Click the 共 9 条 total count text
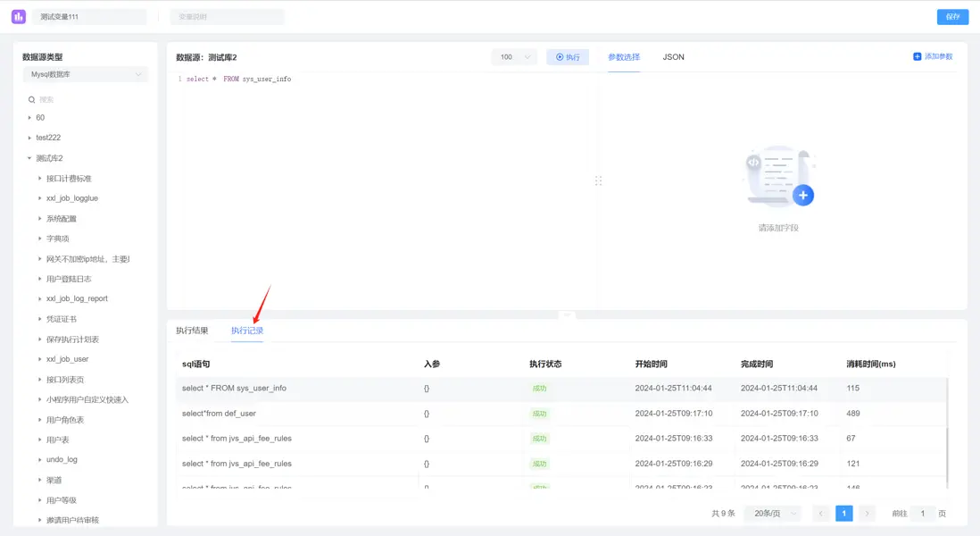980x536 pixels. (x=723, y=514)
